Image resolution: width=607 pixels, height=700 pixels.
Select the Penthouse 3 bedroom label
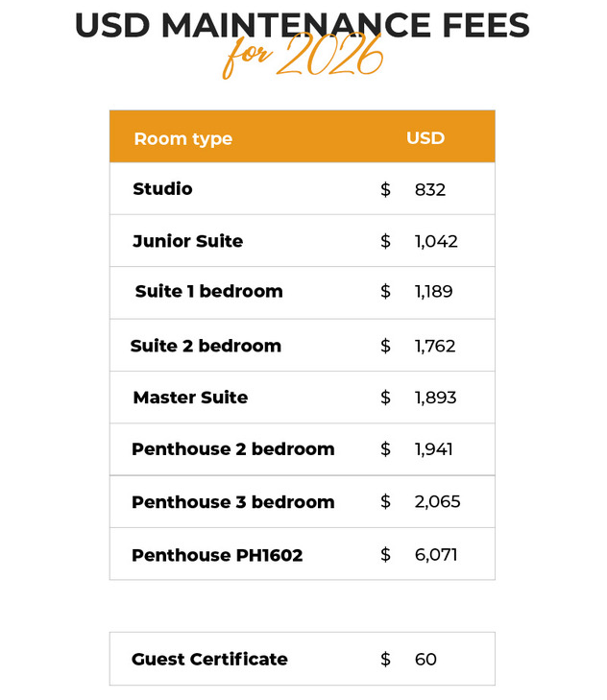click(232, 502)
